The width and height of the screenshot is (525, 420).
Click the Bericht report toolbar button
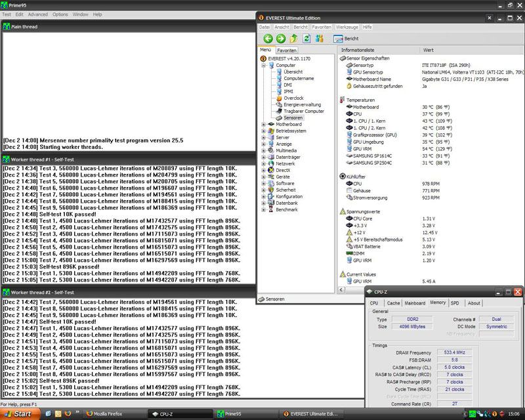[x=346, y=39]
